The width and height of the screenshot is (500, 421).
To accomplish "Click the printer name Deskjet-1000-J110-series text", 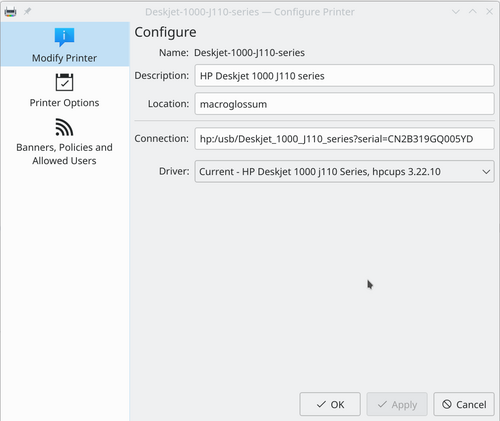I will pyautogui.click(x=249, y=53).
